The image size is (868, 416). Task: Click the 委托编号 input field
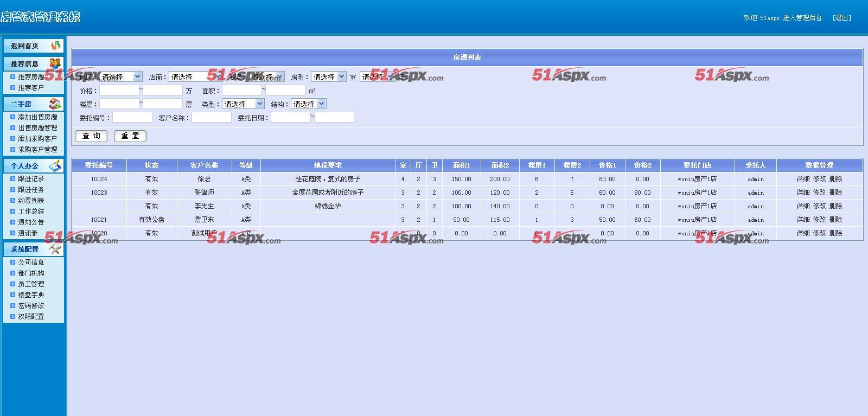[132, 117]
